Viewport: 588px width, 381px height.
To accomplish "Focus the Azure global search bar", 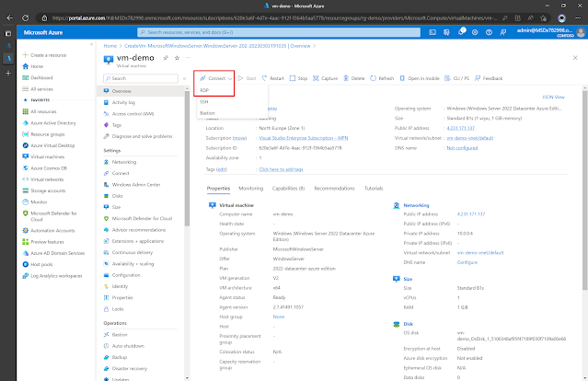I will click(x=279, y=32).
